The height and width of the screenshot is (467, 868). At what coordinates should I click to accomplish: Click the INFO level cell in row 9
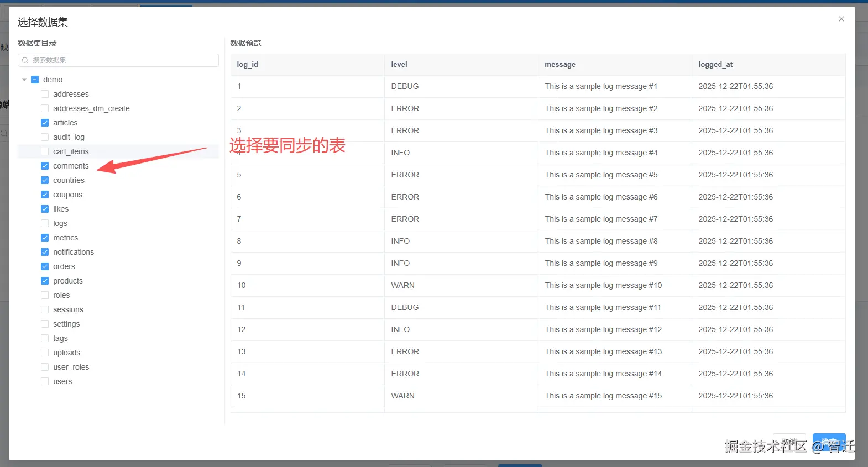click(x=461, y=263)
